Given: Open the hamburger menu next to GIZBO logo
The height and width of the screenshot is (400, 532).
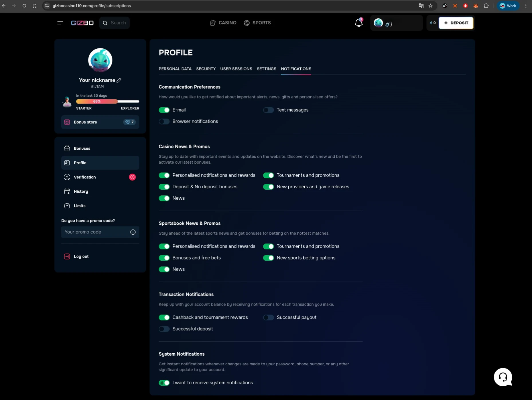Looking at the screenshot, I should [60, 23].
